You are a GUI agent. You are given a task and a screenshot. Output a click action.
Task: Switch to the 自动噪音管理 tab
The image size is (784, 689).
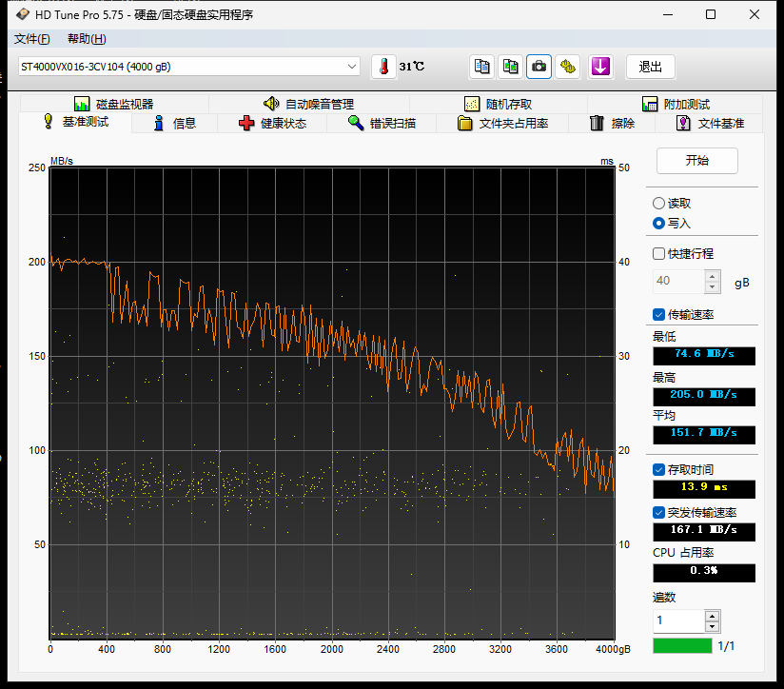point(309,104)
